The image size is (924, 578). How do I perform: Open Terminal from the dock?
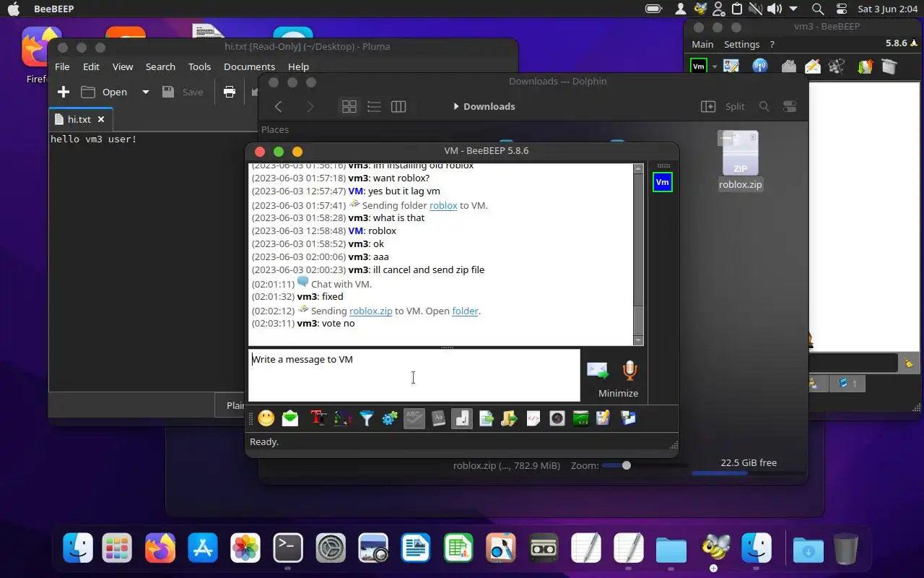pos(287,548)
